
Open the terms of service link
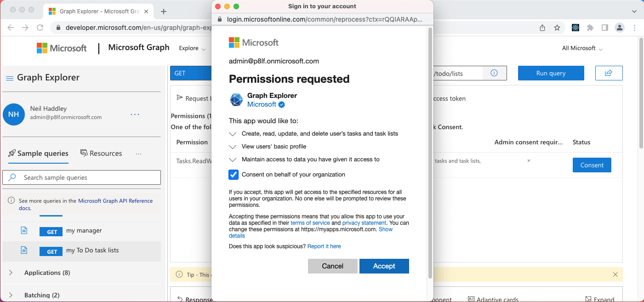click(x=310, y=223)
